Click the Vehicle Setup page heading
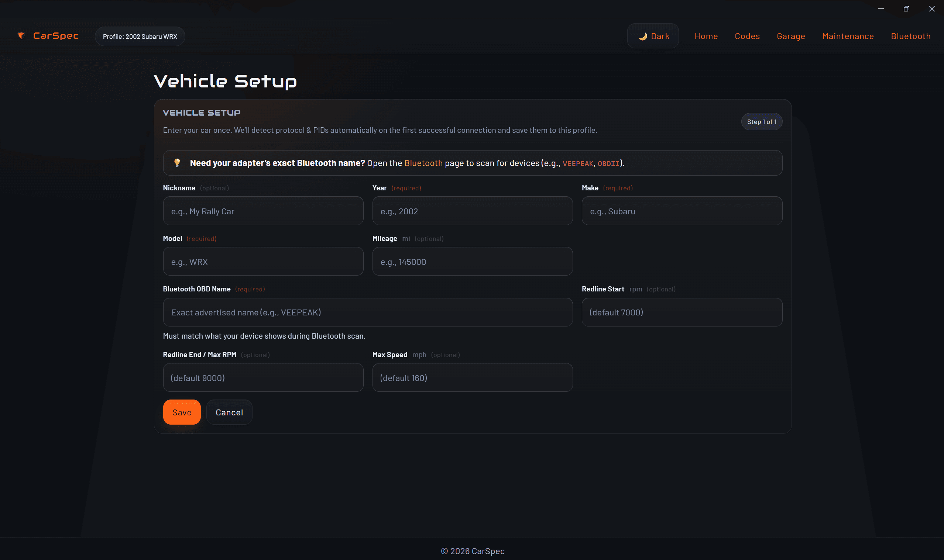 pyautogui.click(x=226, y=81)
